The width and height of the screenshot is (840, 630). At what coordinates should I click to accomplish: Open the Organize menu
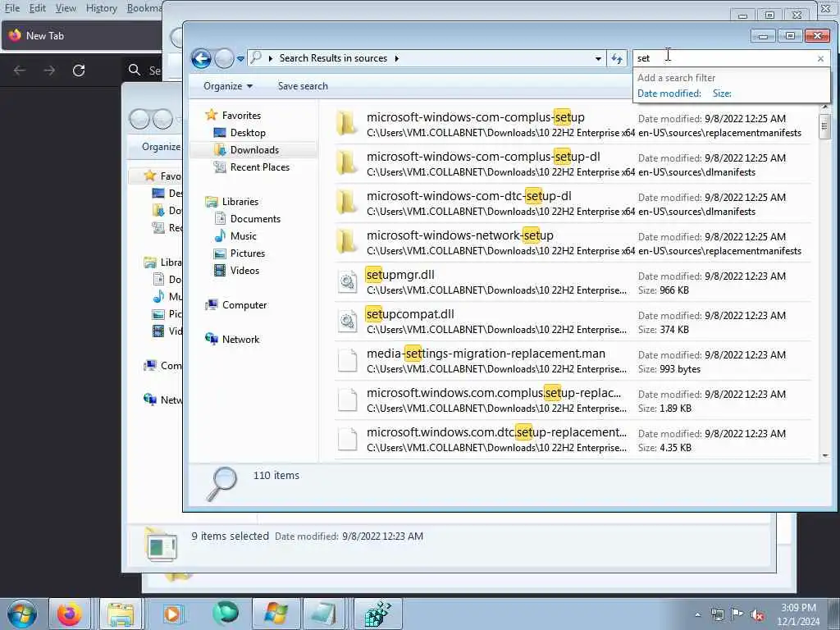[228, 86]
